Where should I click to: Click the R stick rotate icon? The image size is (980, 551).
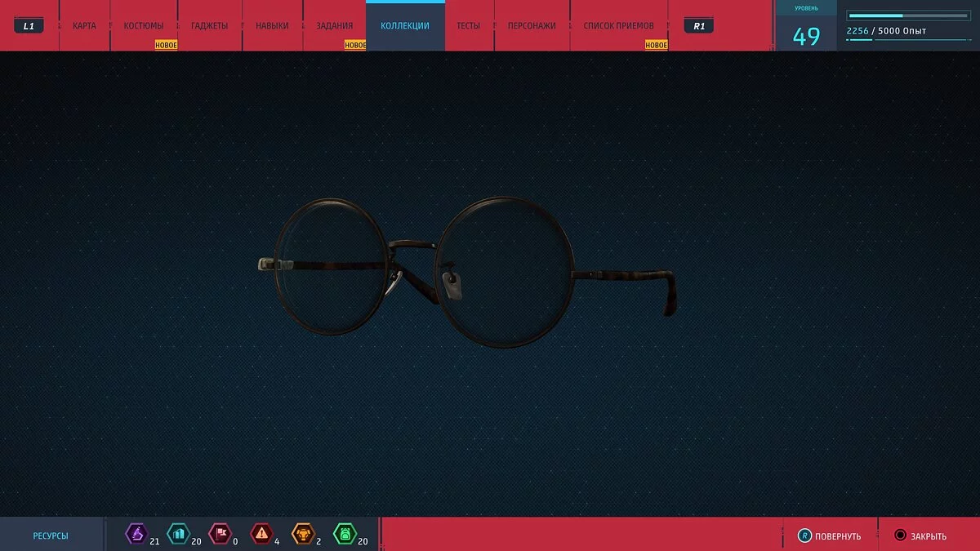click(x=804, y=535)
